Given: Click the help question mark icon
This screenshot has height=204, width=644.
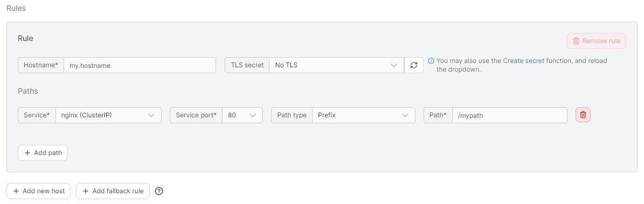Looking at the screenshot, I should (159, 191).
